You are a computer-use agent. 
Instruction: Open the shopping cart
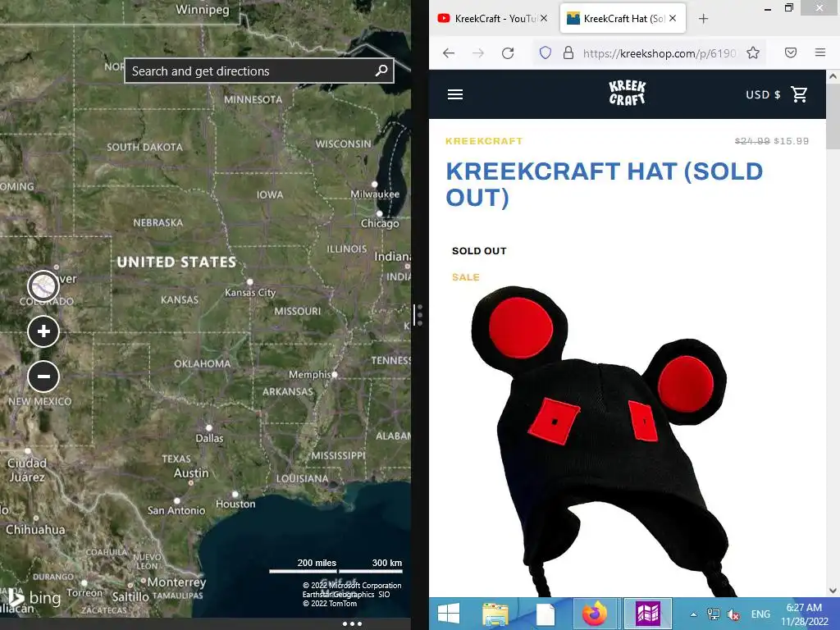click(x=800, y=94)
